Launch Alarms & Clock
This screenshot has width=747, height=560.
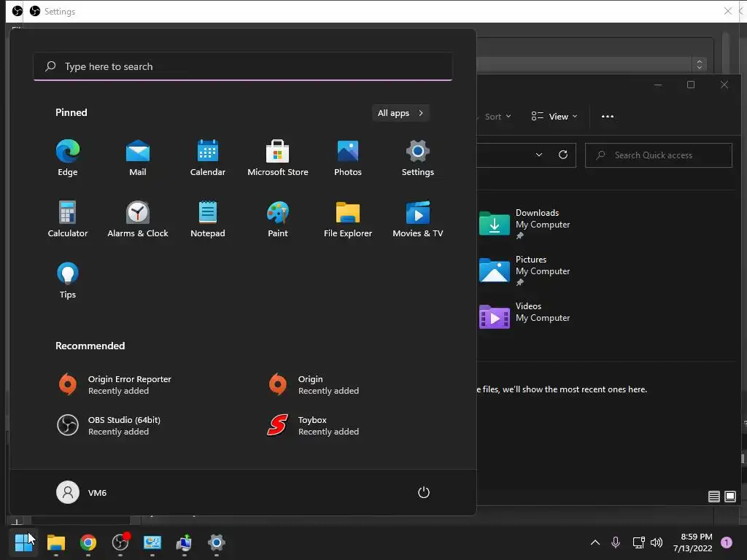point(138,219)
